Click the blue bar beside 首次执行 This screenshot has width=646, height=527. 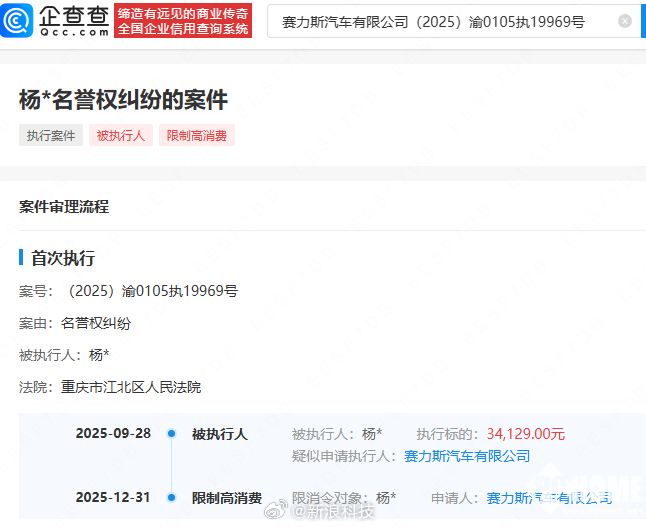(21, 258)
